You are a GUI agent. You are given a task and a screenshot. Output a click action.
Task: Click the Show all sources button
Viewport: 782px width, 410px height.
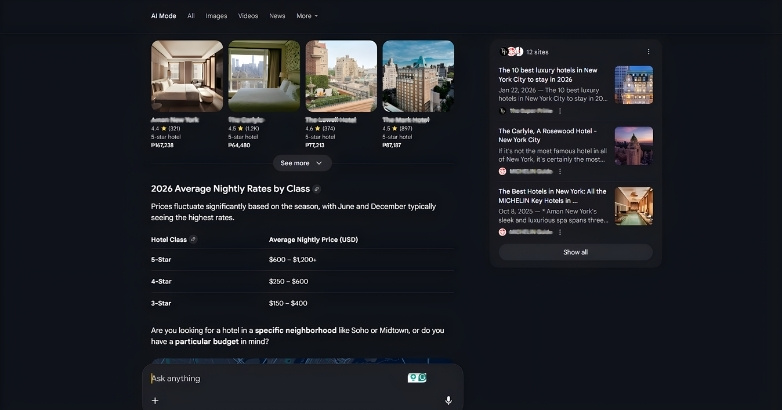coord(576,252)
